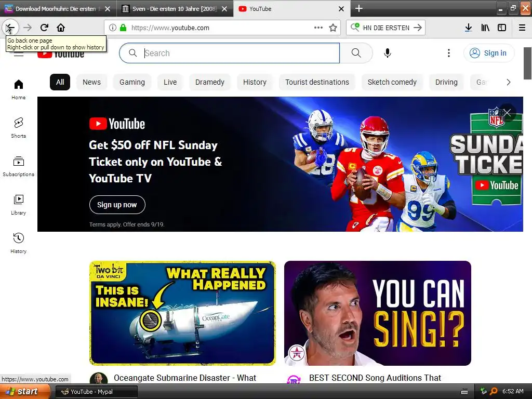This screenshot has width=532, height=399.
Task: Open the on-screen keyboard tray icon
Action: (x=464, y=392)
